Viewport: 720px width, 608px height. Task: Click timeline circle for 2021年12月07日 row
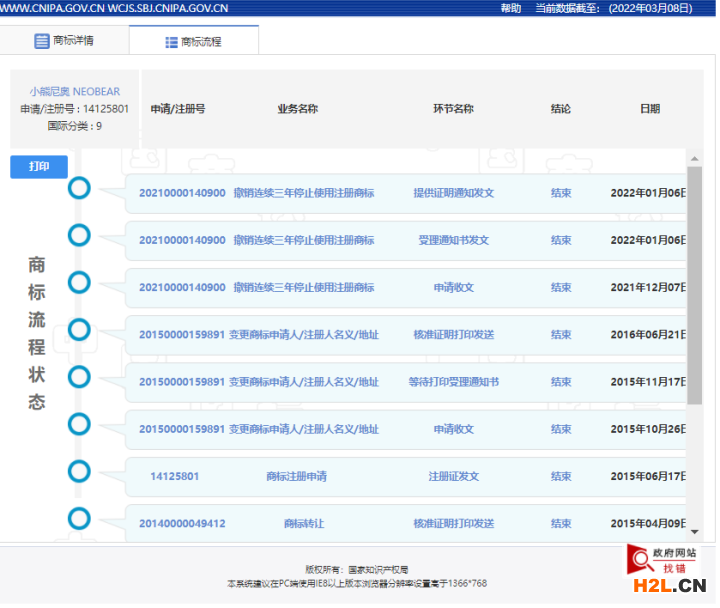[x=79, y=283]
